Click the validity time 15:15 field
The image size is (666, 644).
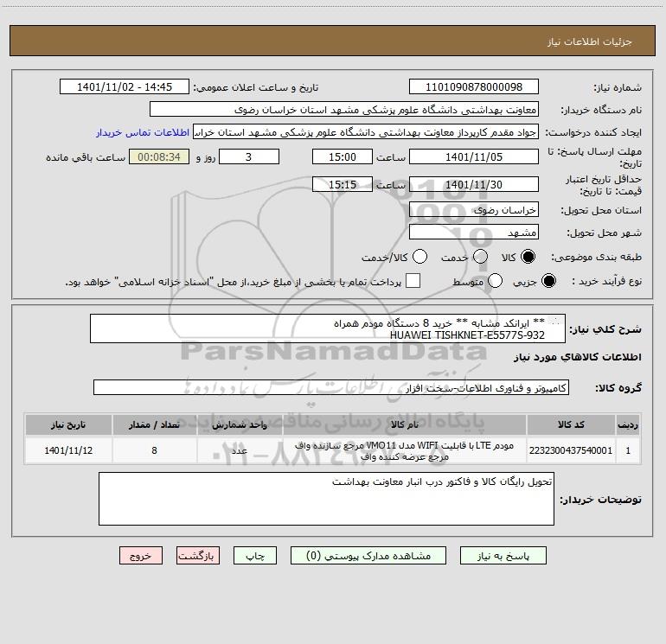coord(343,184)
